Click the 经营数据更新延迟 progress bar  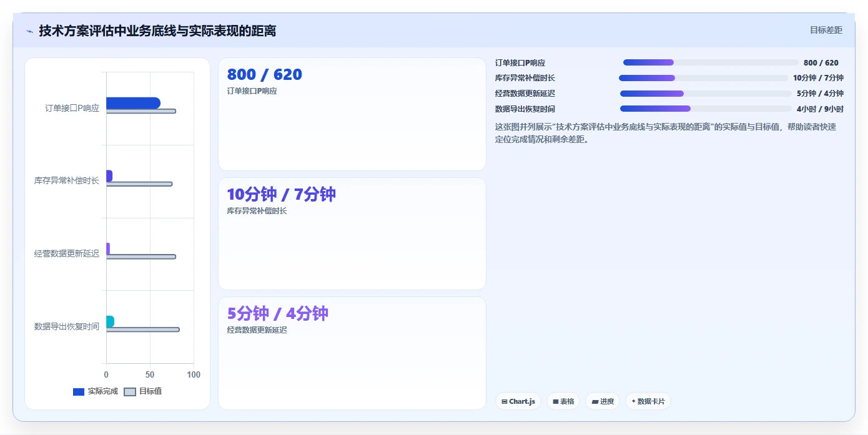click(706, 94)
